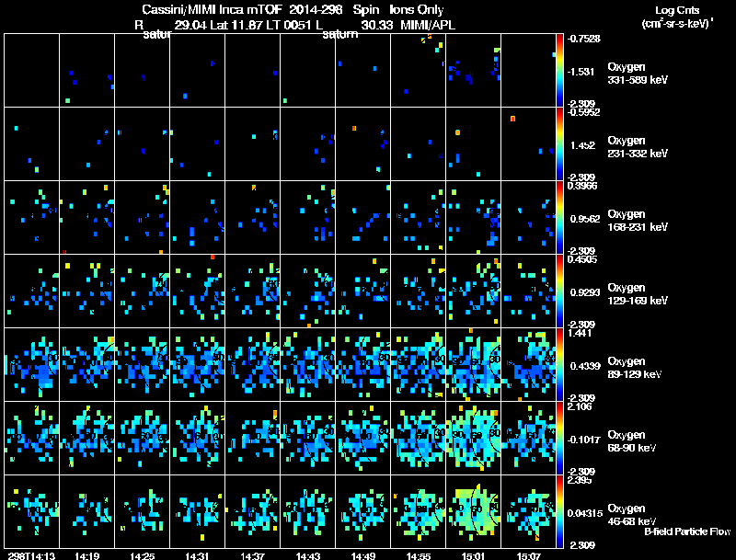This screenshot has width=736, height=560.
Task: Click the 14:55 panel in the 331-589 keV row
Action: 419,70
